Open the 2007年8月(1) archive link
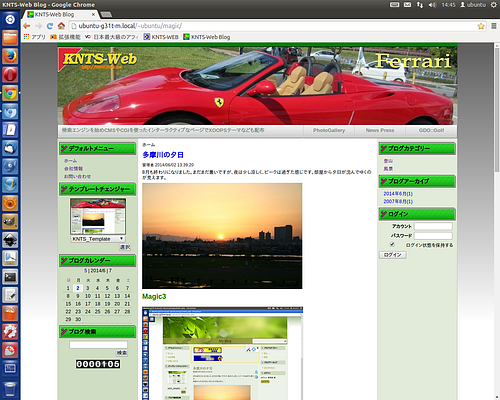This screenshot has width=500, height=400. [398, 202]
